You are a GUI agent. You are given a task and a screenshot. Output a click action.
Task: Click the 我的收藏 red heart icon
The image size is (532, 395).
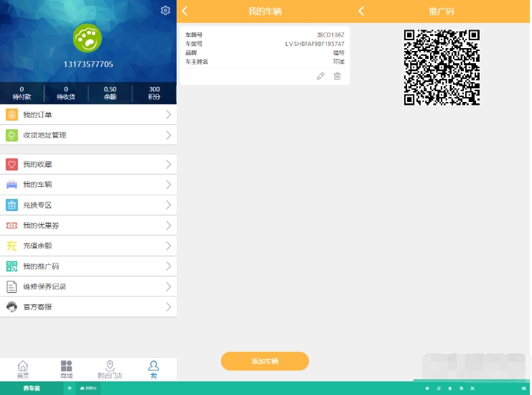pos(11,164)
